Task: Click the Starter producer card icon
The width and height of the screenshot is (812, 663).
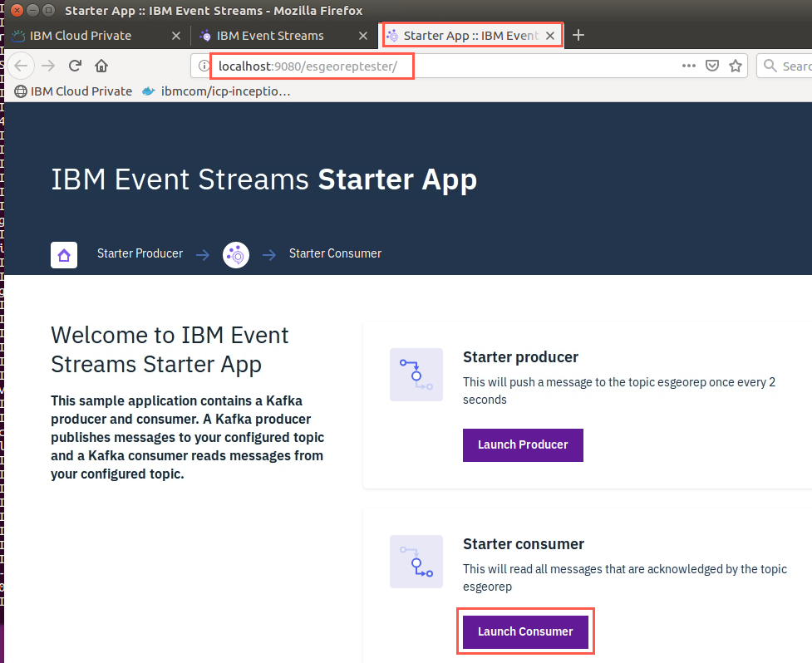Action: [416, 375]
